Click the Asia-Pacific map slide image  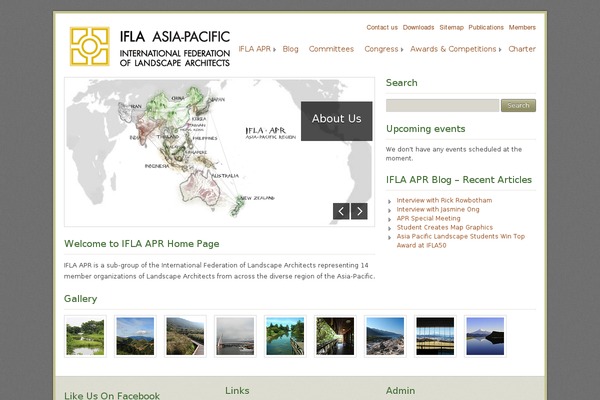point(220,152)
